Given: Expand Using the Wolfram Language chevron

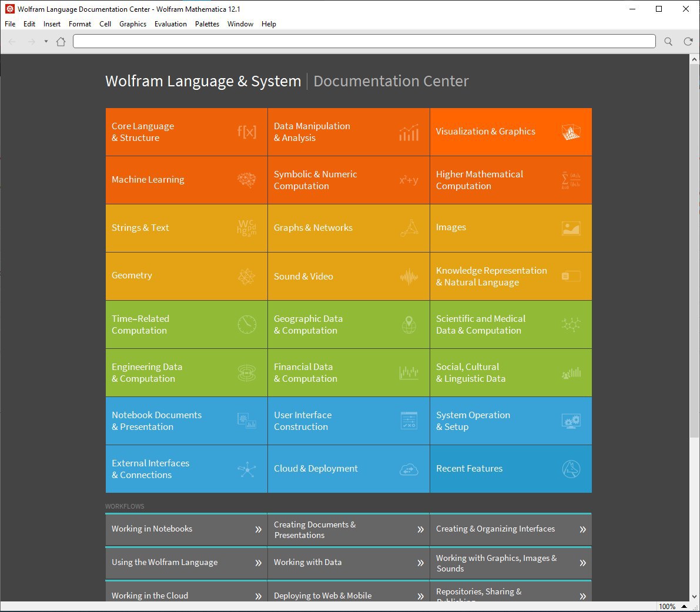Looking at the screenshot, I should click(x=258, y=563).
